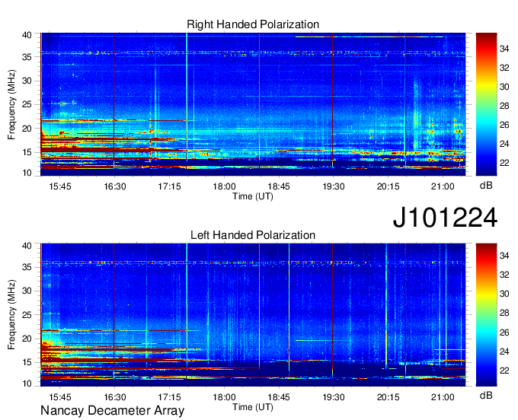
Task: Click the 17:15 time tick of Right Handed plot
Action: tap(169, 186)
